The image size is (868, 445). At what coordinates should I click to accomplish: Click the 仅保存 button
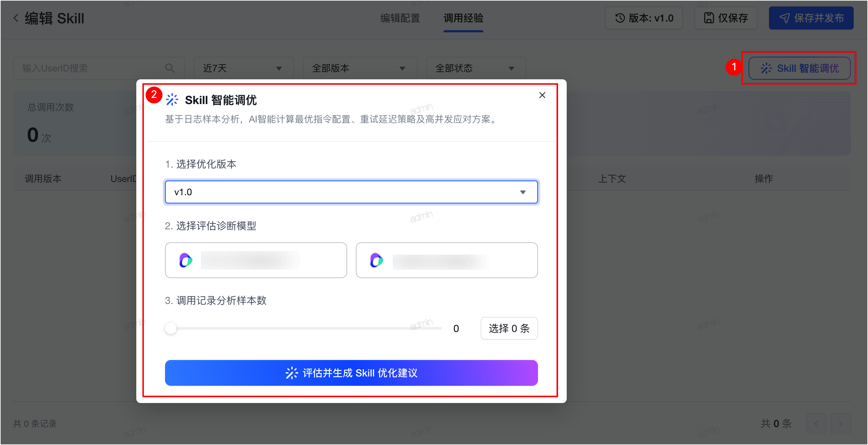tap(726, 18)
